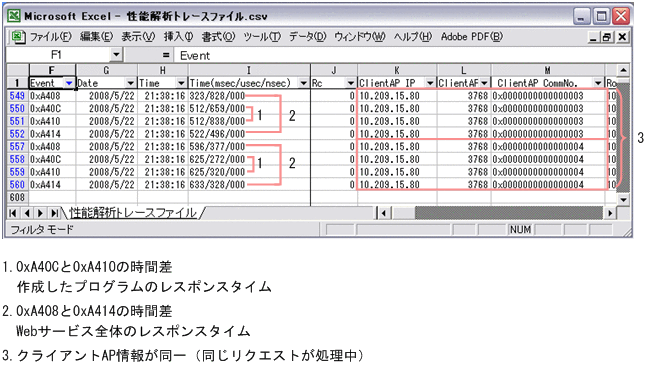
Task: Go to next sheet tab navigation arrow
Action: tap(40, 213)
